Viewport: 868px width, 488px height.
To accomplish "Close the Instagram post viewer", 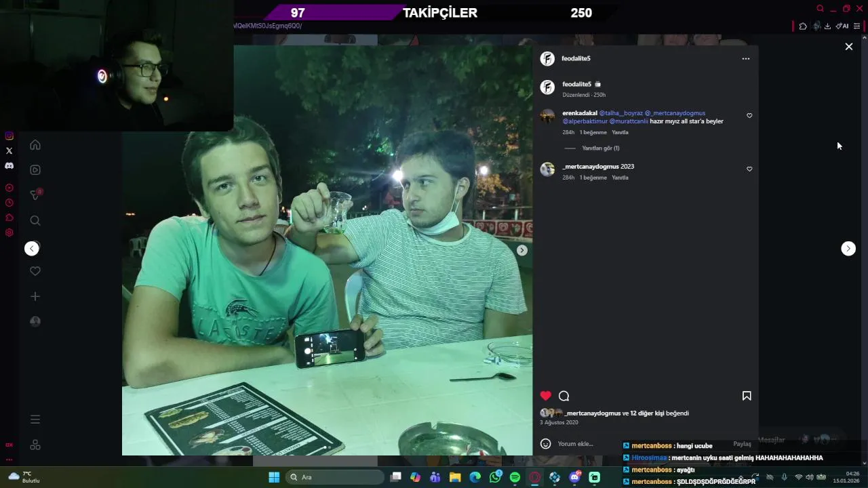I will (x=848, y=47).
